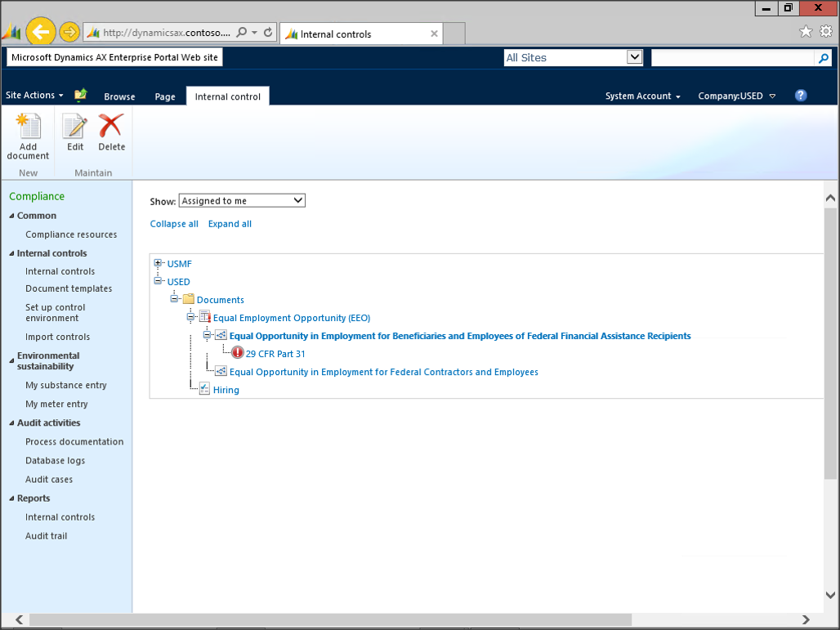Collapse the USED tree node
This screenshot has width=840, height=630.
pos(158,282)
